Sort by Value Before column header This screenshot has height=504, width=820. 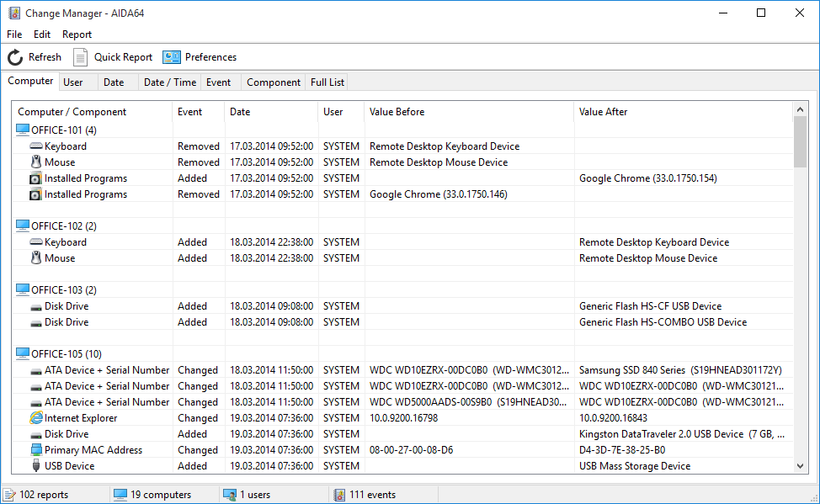(469, 111)
